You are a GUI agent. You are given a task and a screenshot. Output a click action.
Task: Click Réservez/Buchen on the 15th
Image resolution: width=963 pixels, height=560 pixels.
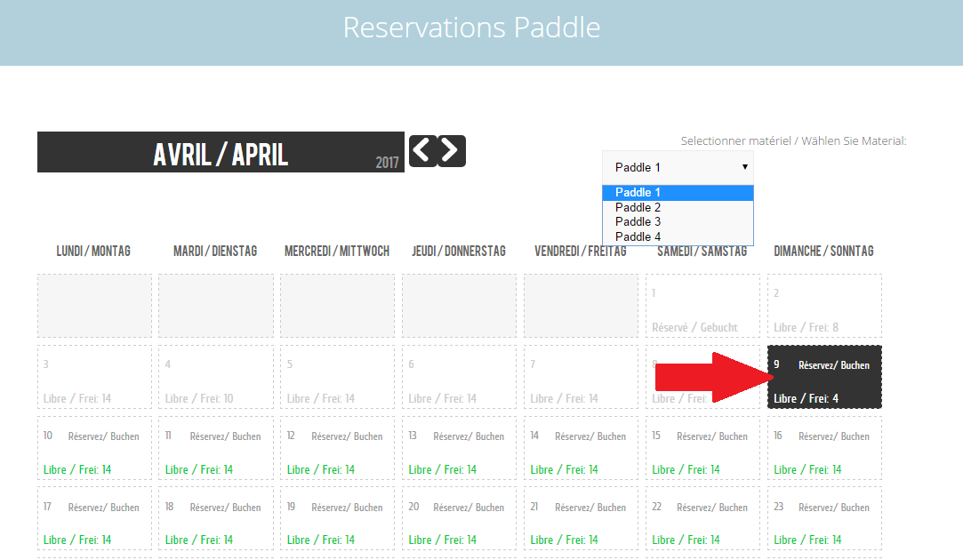pyautogui.click(x=712, y=436)
